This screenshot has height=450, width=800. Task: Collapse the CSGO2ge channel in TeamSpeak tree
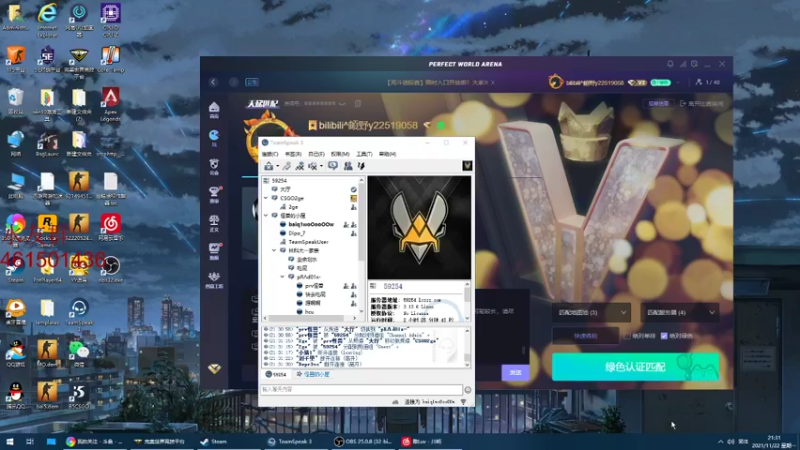click(x=266, y=198)
